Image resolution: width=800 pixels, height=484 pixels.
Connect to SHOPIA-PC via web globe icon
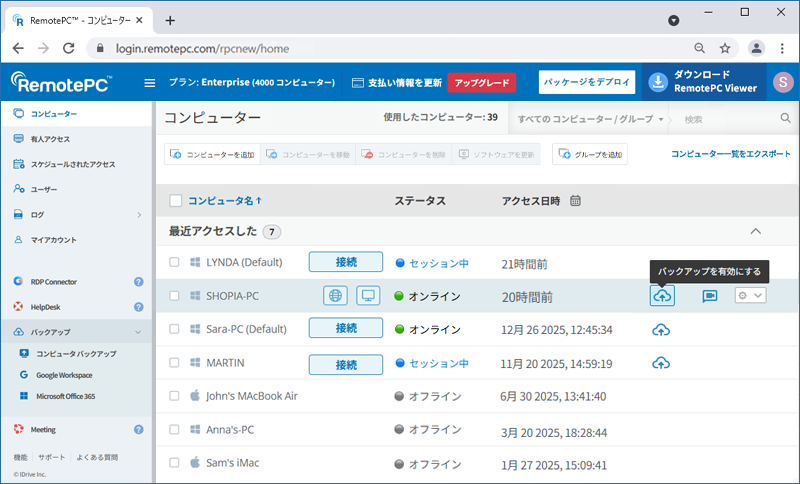pyautogui.click(x=335, y=295)
